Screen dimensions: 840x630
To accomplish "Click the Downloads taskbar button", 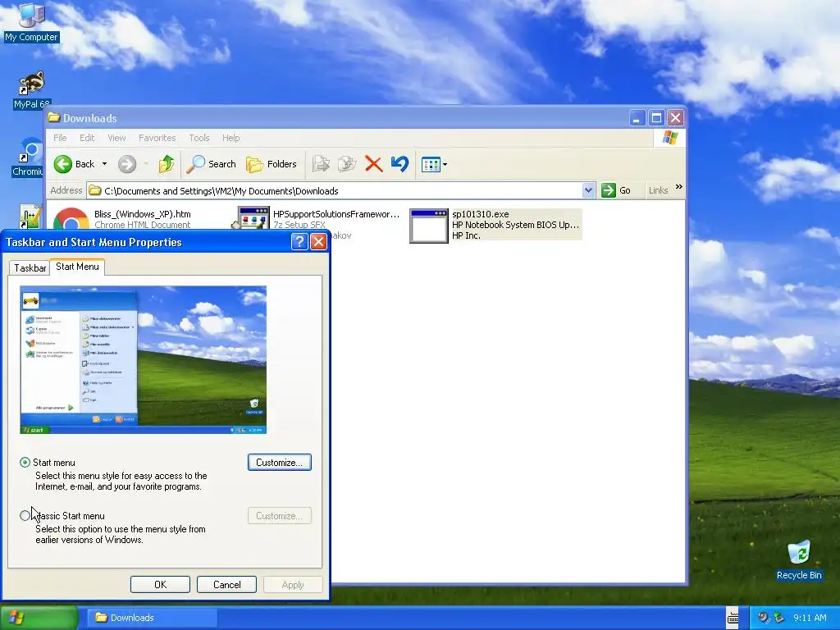I will (x=153, y=618).
